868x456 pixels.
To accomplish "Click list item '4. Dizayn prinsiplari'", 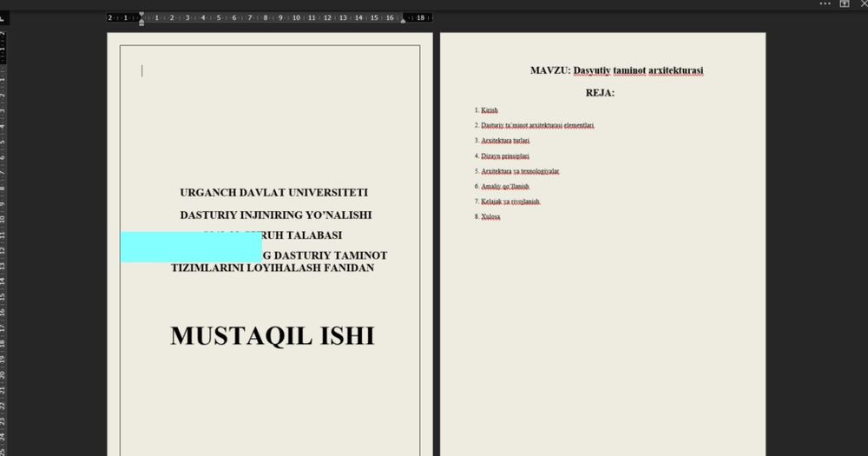I will (x=502, y=156).
